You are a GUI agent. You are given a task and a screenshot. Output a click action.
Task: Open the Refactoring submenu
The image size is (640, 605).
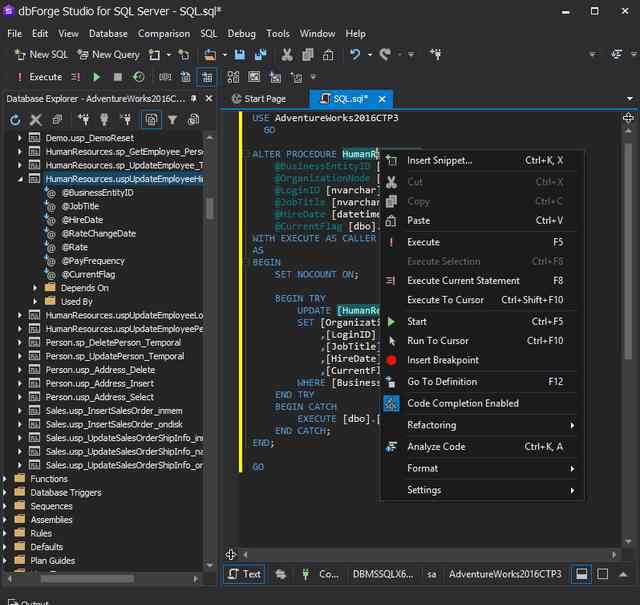482,425
